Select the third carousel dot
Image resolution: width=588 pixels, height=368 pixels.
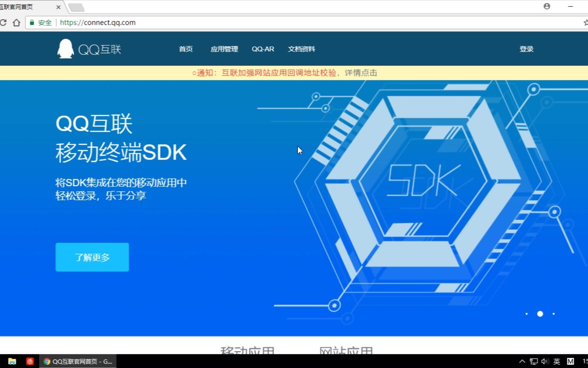pos(553,314)
